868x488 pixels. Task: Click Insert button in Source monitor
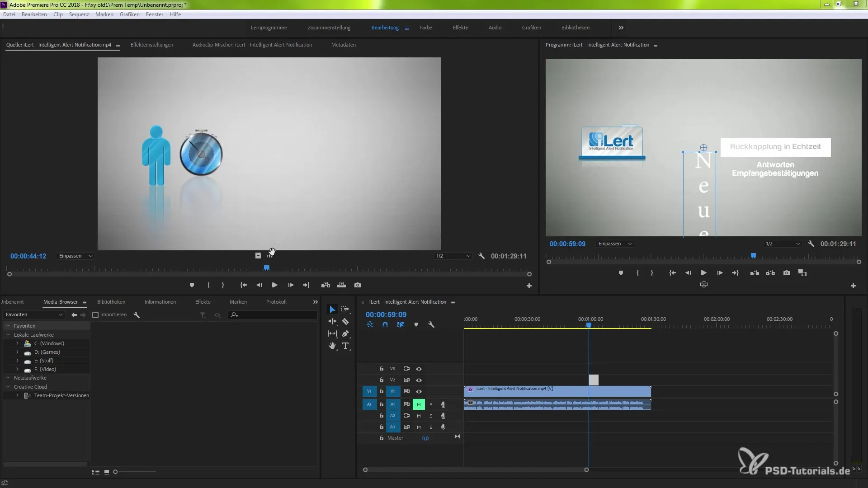(x=325, y=285)
